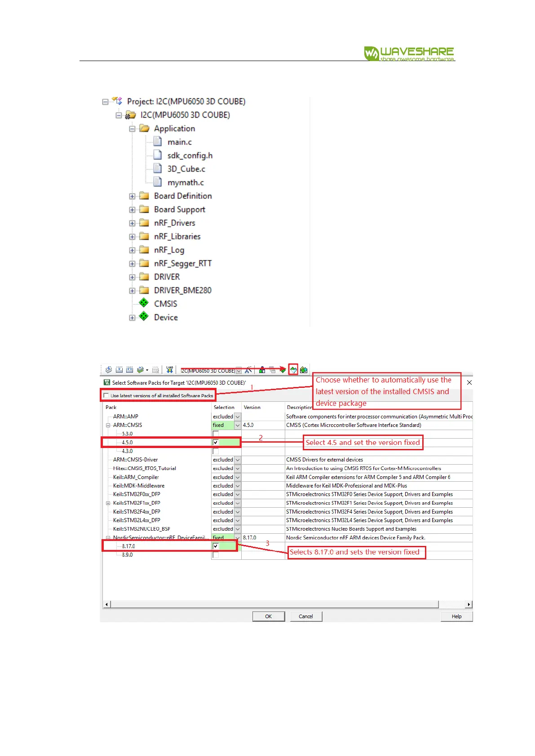Select the Hitex::CMSIS_RTOS_Tutorial pack row
Viewport: 535px width, 756px height.
click(144, 468)
